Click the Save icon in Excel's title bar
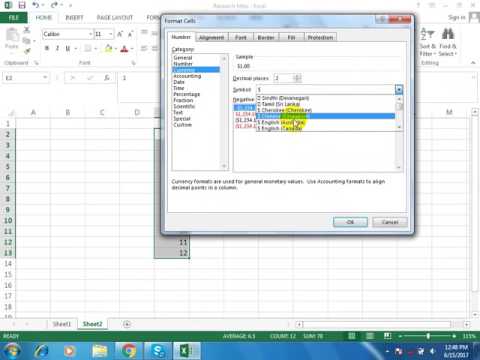Image resolution: width=480 pixels, height=360 pixels. click(22, 5)
